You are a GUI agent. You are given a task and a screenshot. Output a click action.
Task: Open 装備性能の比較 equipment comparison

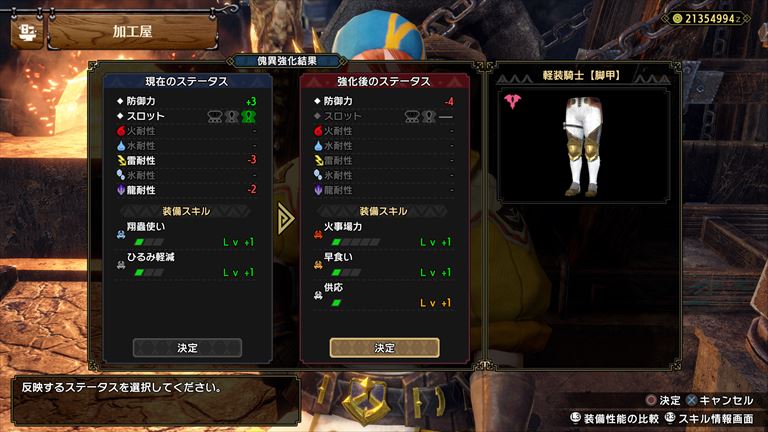point(615,419)
